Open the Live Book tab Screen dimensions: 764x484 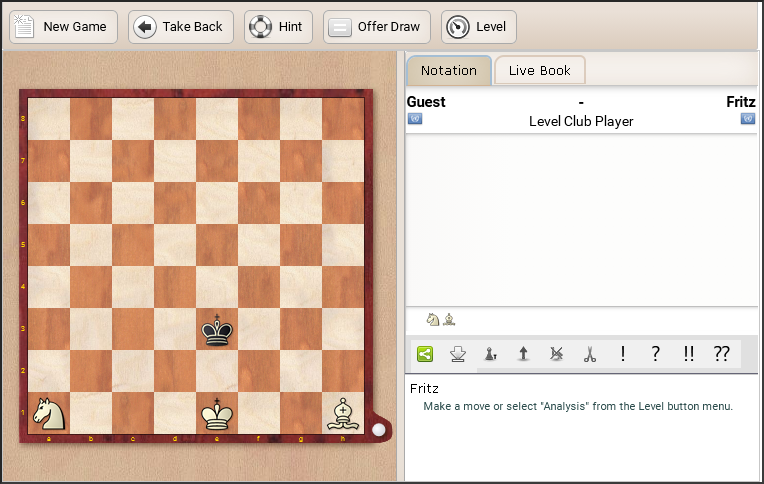pyautogui.click(x=539, y=71)
